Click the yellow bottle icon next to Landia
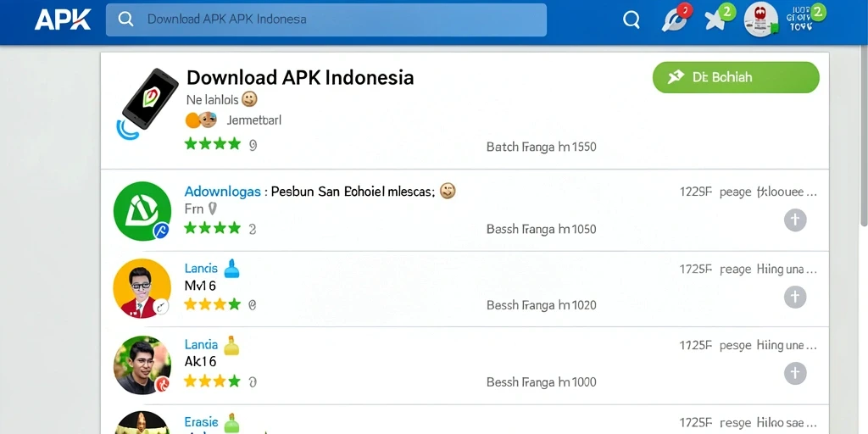Screen dimensions: 868x434 231,346
